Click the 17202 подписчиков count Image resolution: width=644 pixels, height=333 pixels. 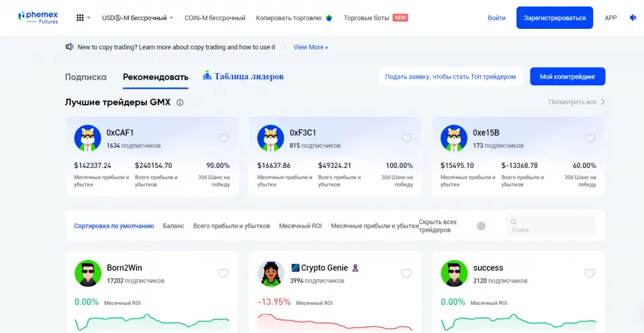(x=136, y=281)
